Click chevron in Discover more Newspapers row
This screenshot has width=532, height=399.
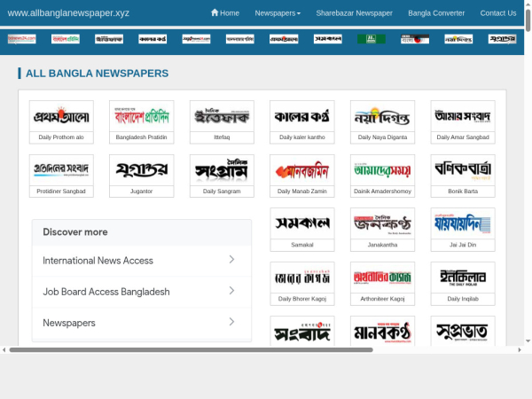coord(231,322)
